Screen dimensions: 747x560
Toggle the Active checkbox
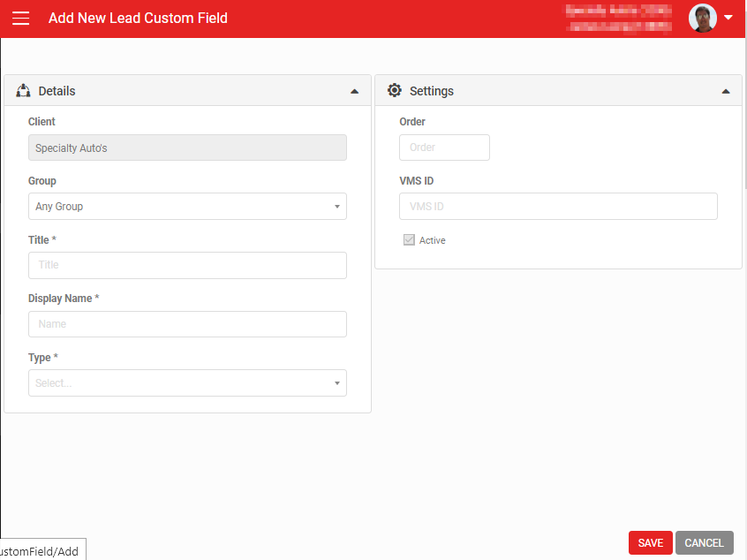click(x=409, y=240)
